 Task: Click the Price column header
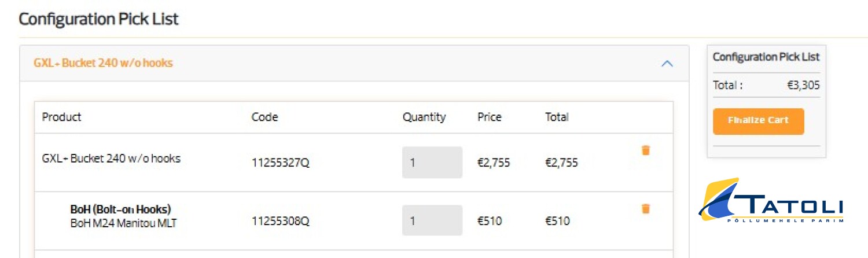point(489,117)
